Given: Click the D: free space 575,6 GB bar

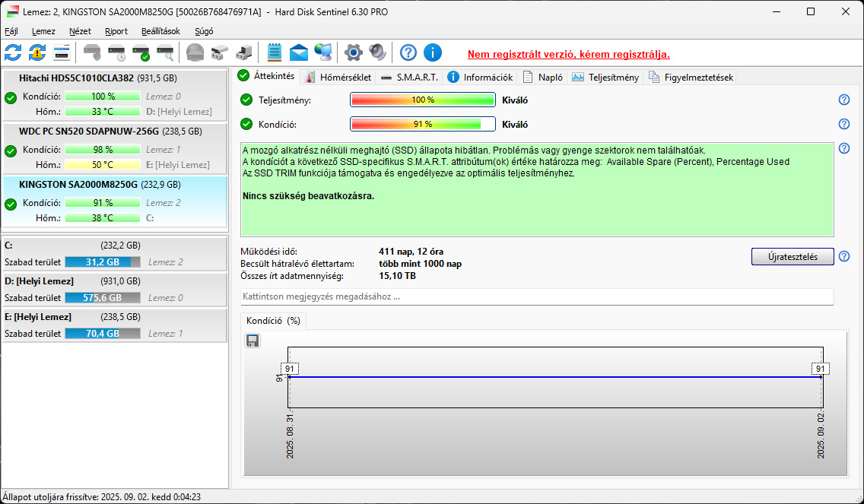Looking at the screenshot, I should [103, 298].
